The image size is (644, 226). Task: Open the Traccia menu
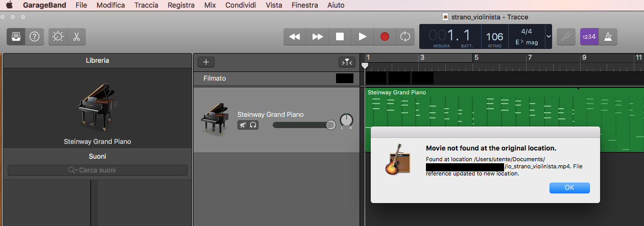pyautogui.click(x=146, y=5)
